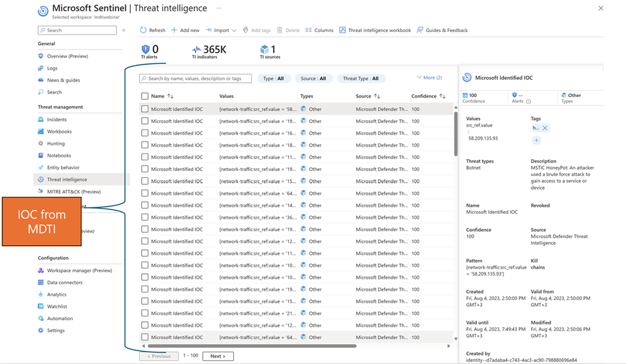Collapse the sidebar with double chevron

[x=124, y=30]
